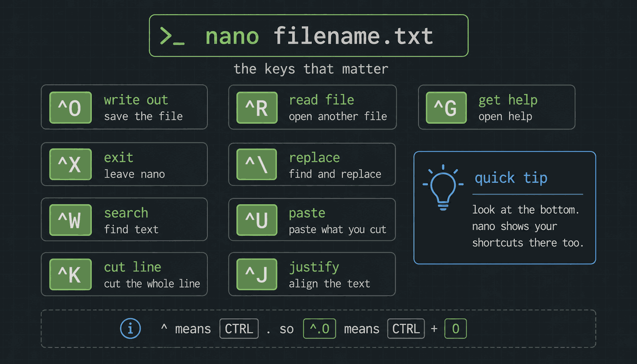This screenshot has width=637, height=364.
Task: Click the CTRL keycap before the plus sign
Action: 406,329
